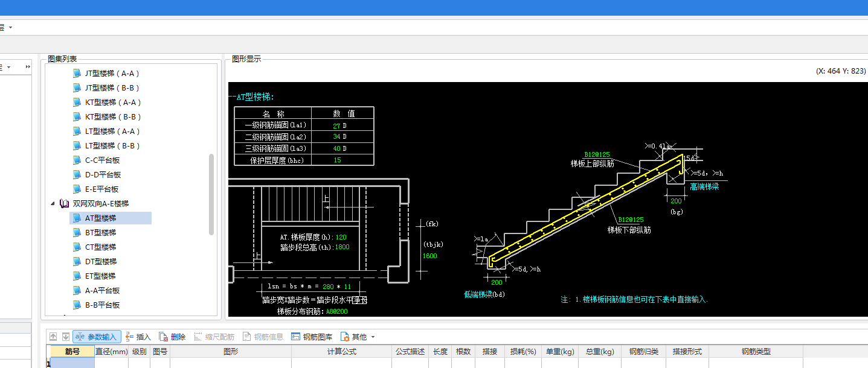Select KT型楼梯 (B-B) item
Viewport: 868px width, 368px height.
113,117
